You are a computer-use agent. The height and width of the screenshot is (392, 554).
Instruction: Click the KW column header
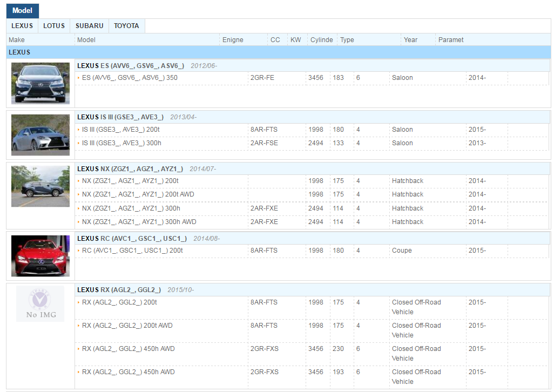coord(296,40)
